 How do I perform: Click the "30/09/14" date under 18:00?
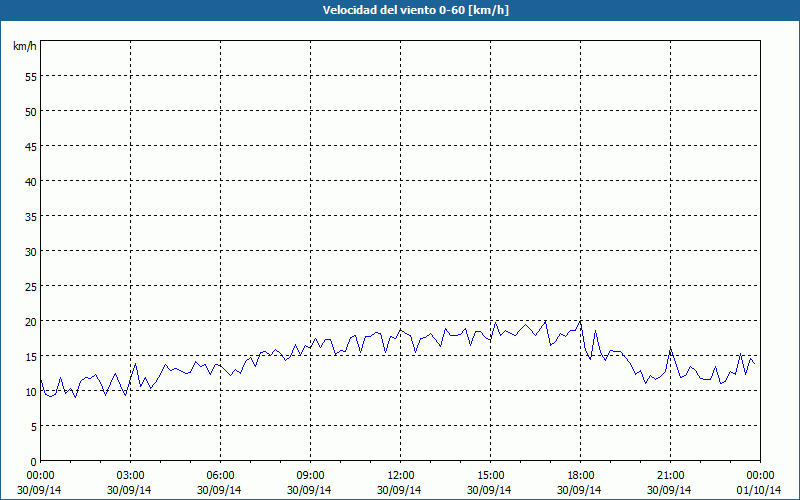579,490
